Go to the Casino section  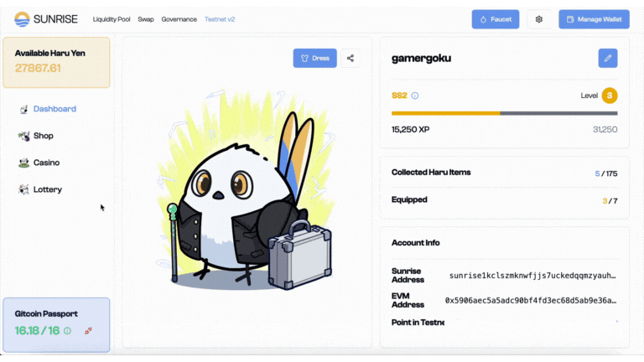(46, 163)
